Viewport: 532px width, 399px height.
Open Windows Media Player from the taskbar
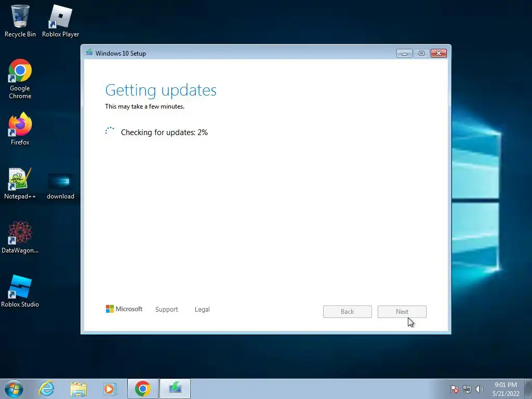point(110,389)
